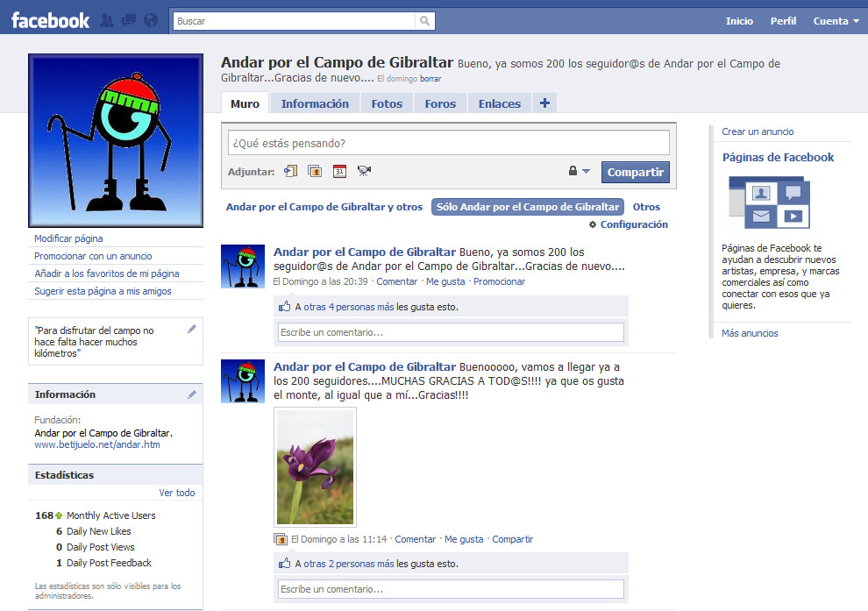The height and width of the screenshot is (611, 868).
Task: Click Más anuncios
Action: coord(751,333)
